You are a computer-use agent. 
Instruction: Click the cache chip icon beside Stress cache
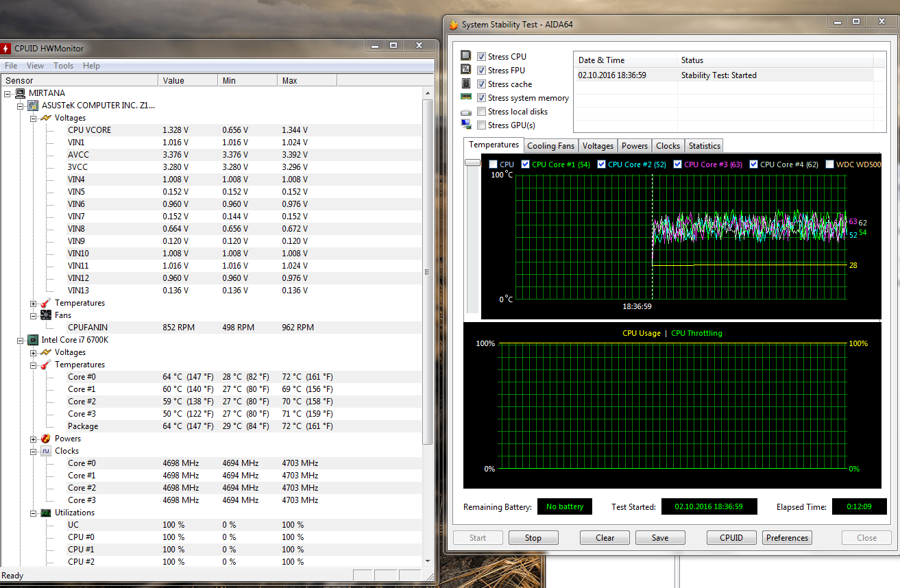point(466,84)
